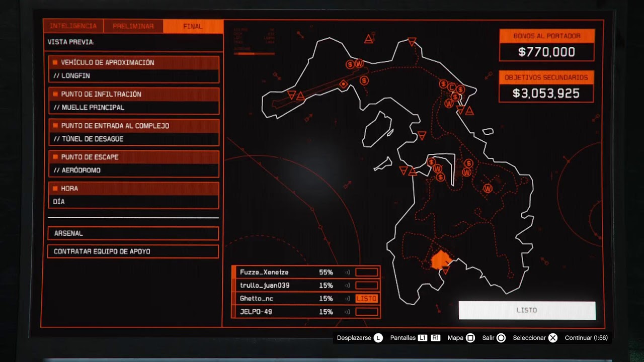644x362 pixels.
Task: Toggle the LISTO status of Ghetto_nc
Action: 366,299
